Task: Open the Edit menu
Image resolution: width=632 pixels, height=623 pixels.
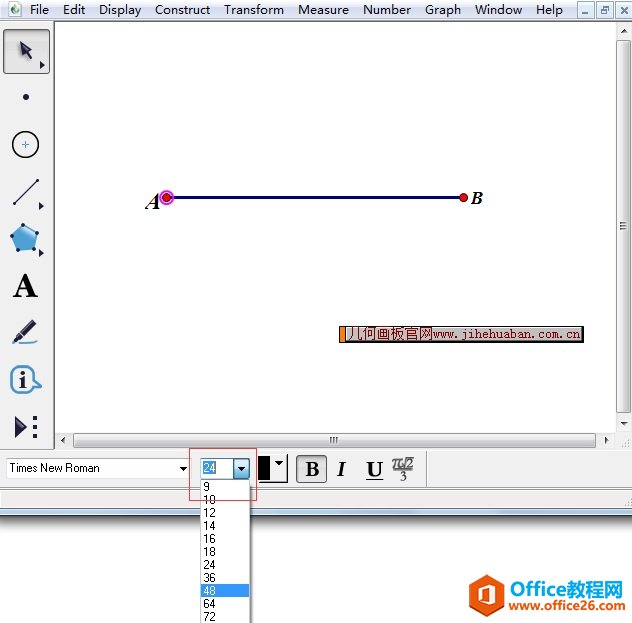Action: click(x=74, y=9)
